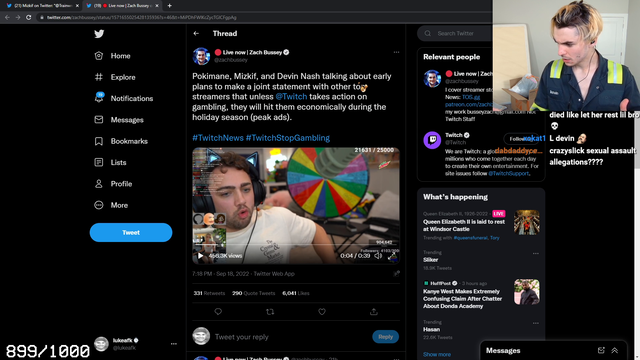Click the video progress bar
The width and height of the screenshot is (640, 360).
pyautogui.click(x=296, y=245)
